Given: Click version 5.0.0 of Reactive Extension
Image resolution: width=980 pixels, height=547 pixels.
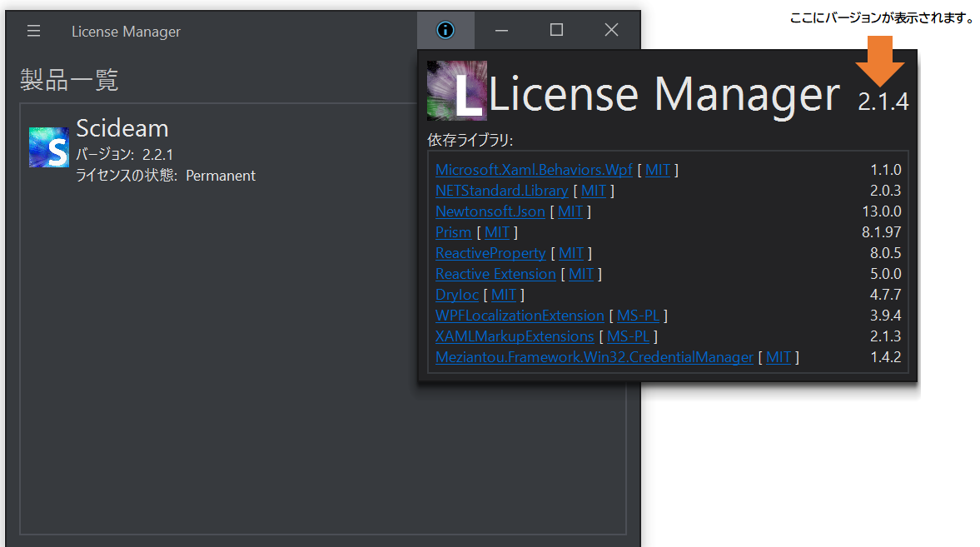Looking at the screenshot, I should [x=886, y=274].
